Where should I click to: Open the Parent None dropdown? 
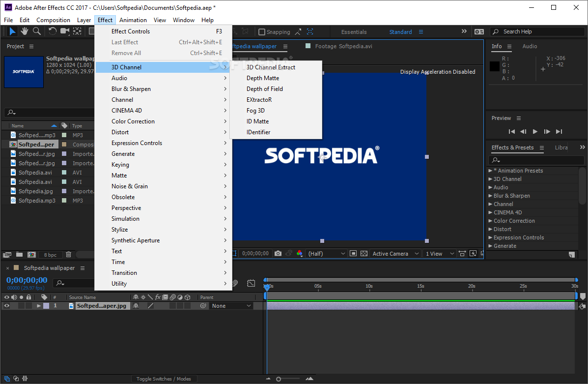coord(230,306)
